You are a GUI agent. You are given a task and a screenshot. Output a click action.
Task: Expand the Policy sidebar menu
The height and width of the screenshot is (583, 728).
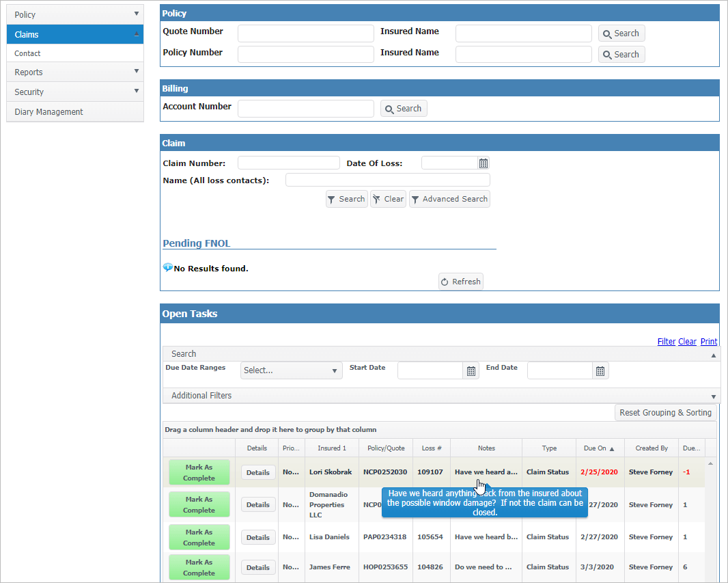pyautogui.click(x=75, y=14)
